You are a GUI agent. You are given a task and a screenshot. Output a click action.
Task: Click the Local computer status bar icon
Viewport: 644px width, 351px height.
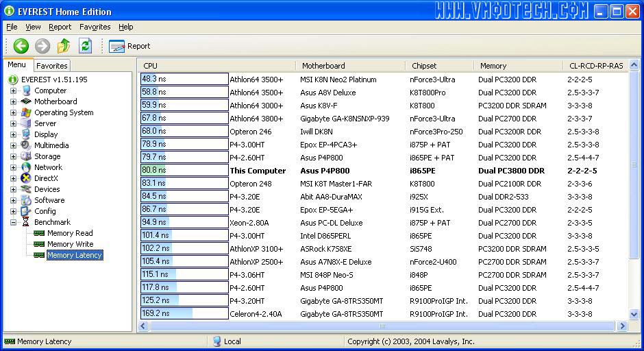(217, 341)
